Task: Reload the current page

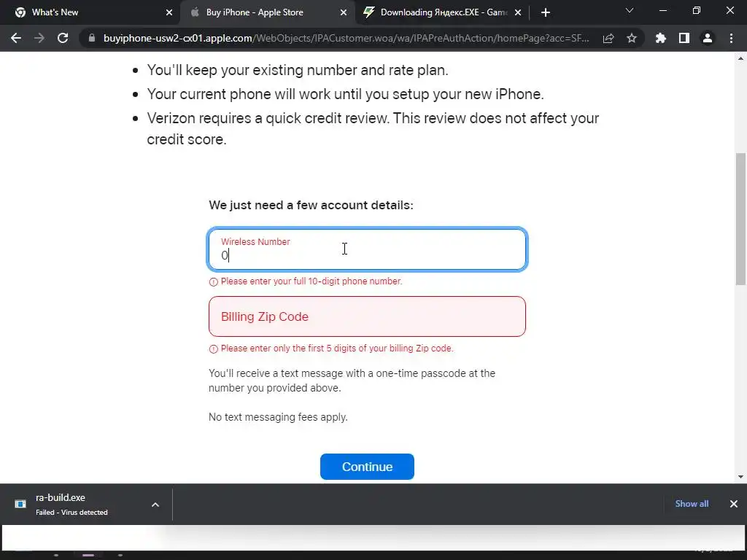Action: (63, 38)
